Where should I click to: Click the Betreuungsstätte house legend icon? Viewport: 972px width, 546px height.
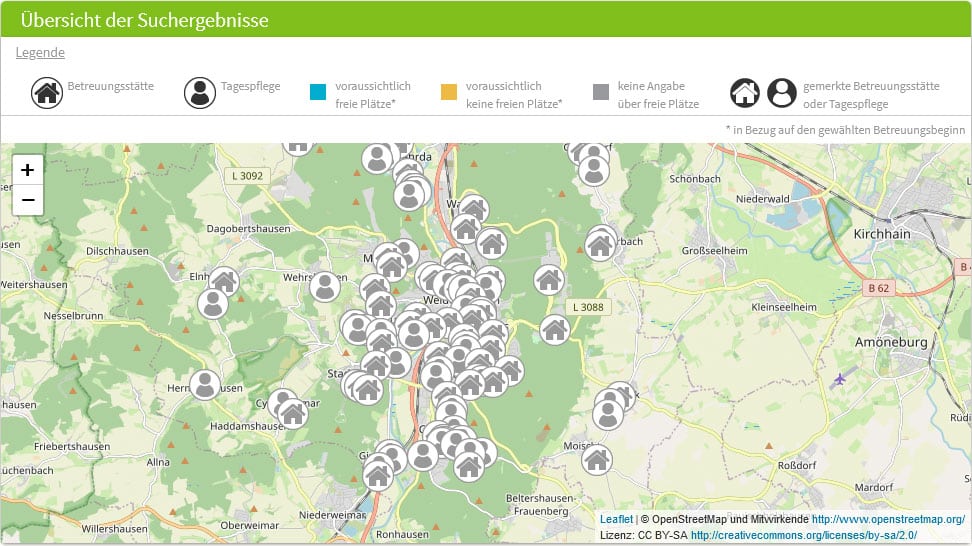point(46,93)
